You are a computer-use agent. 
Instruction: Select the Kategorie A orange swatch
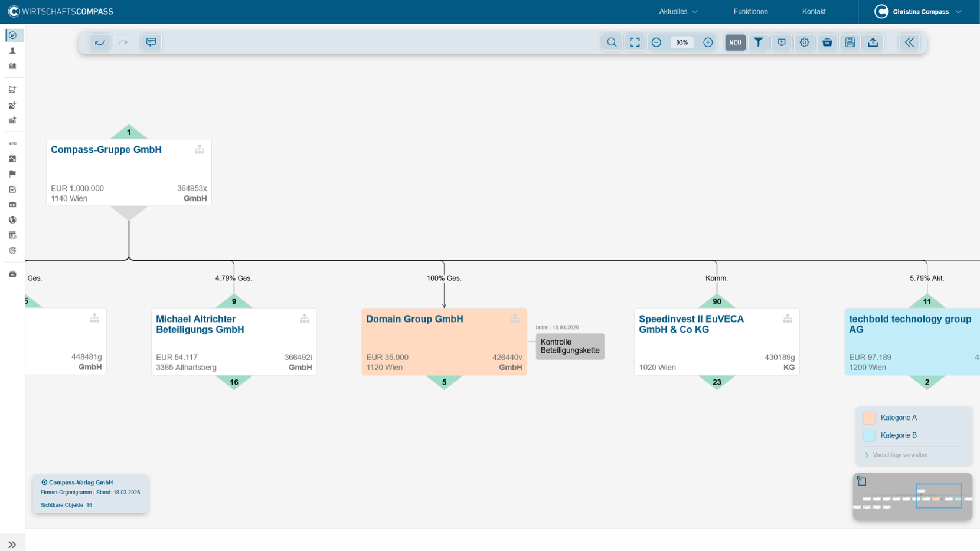[x=869, y=418]
